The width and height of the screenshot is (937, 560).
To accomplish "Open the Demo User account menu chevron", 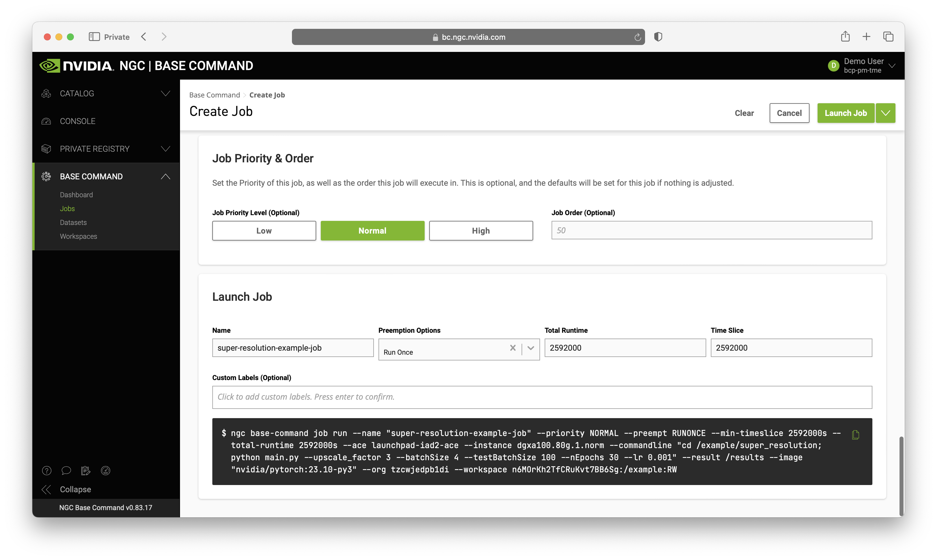I will [892, 66].
